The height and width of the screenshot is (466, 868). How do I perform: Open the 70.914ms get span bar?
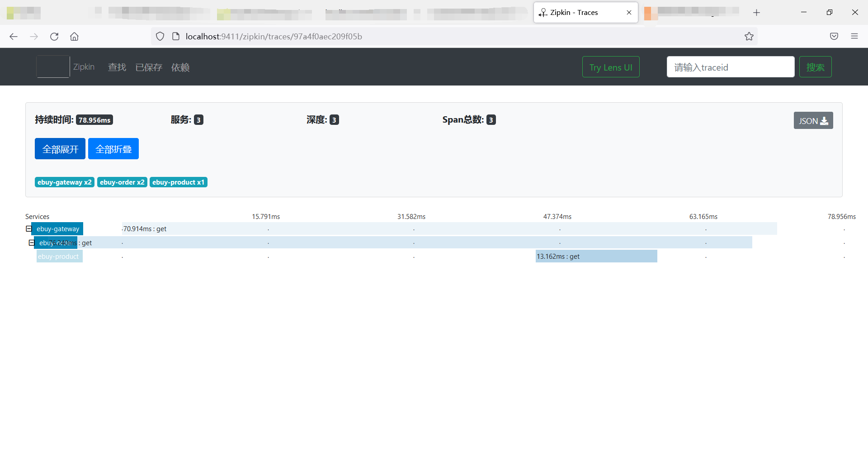point(449,229)
